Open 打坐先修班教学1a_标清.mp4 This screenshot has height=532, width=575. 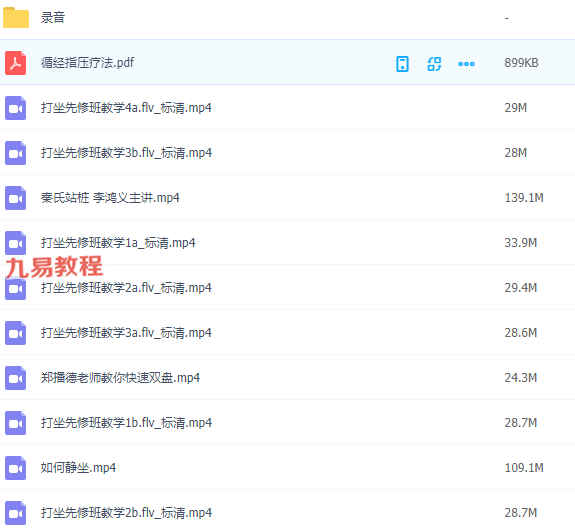pos(118,243)
